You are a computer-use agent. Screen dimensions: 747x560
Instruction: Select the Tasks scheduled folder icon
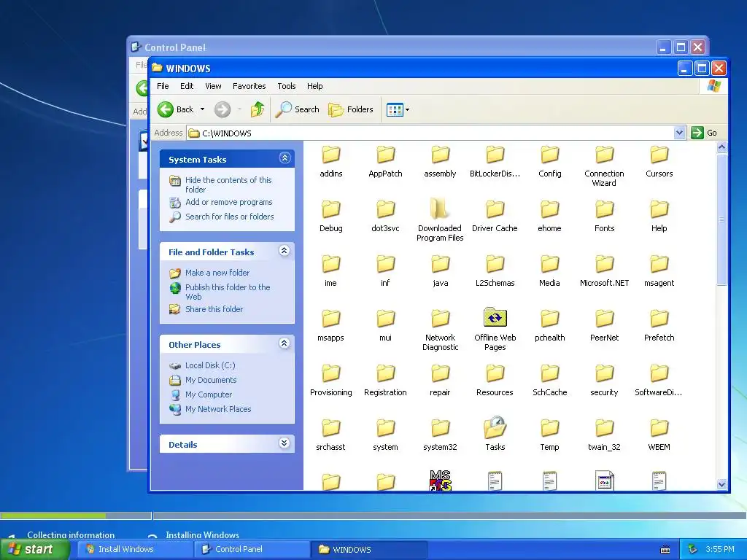495,427
